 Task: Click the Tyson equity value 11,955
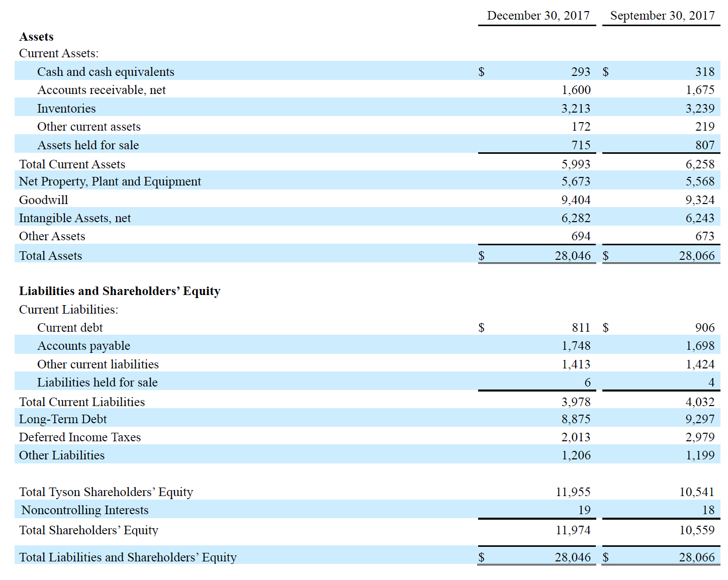click(x=573, y=492)
